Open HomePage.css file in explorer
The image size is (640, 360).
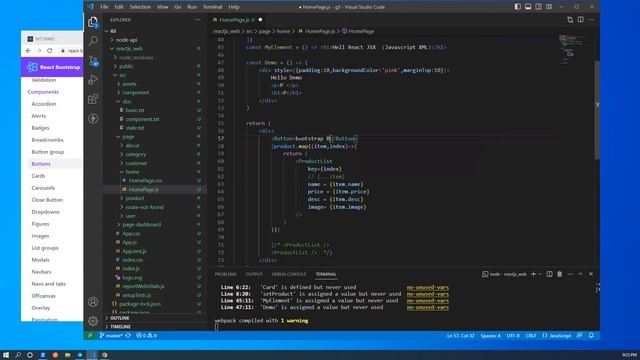click(x=145, y=180)
